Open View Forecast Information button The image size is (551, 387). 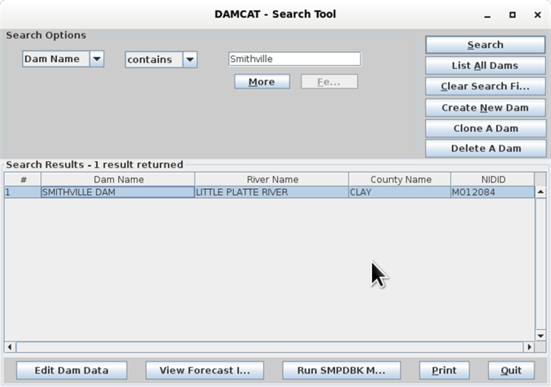coord(205,370)
